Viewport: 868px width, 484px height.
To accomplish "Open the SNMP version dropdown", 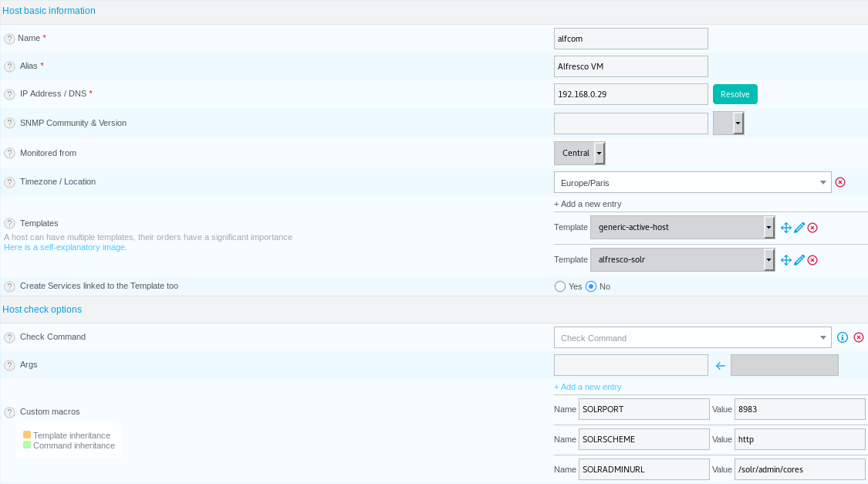I will pyautogui.click(x=728, y=124).
